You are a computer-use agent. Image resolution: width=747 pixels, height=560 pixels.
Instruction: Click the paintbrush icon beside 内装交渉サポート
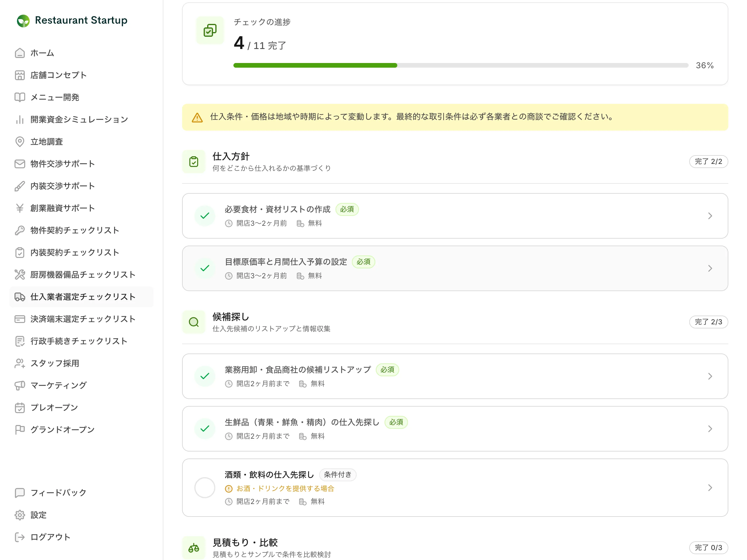[x=20, y=186]
